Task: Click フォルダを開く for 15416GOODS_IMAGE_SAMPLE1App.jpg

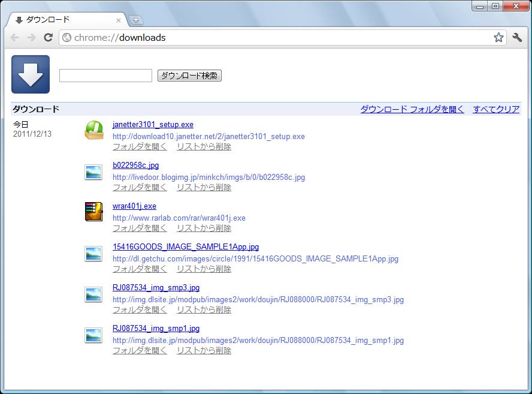Action: (x=140, y=269)
